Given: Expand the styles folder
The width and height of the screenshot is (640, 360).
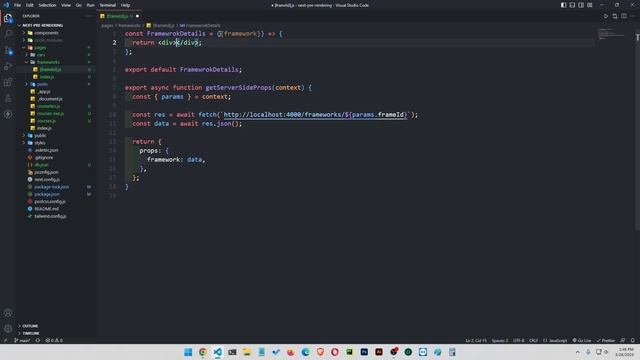Looking at the screenshot, I should [x=40, y=143].
